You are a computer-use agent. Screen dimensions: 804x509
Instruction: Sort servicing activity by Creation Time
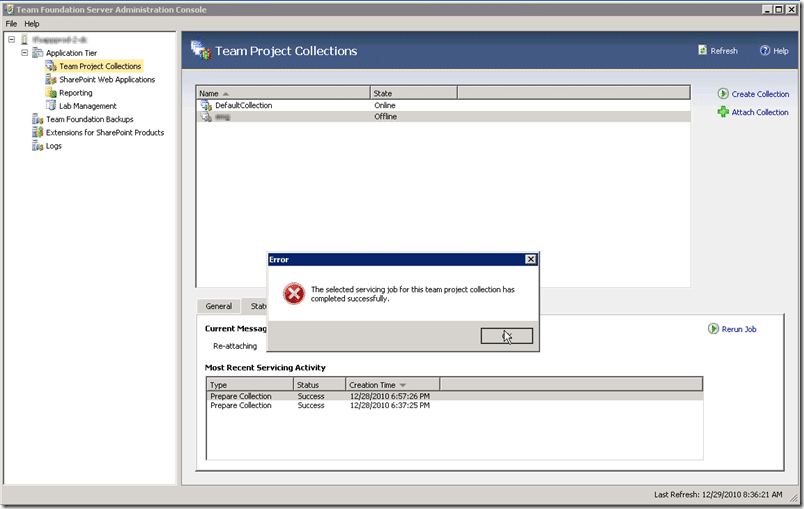tap(393, 384)
